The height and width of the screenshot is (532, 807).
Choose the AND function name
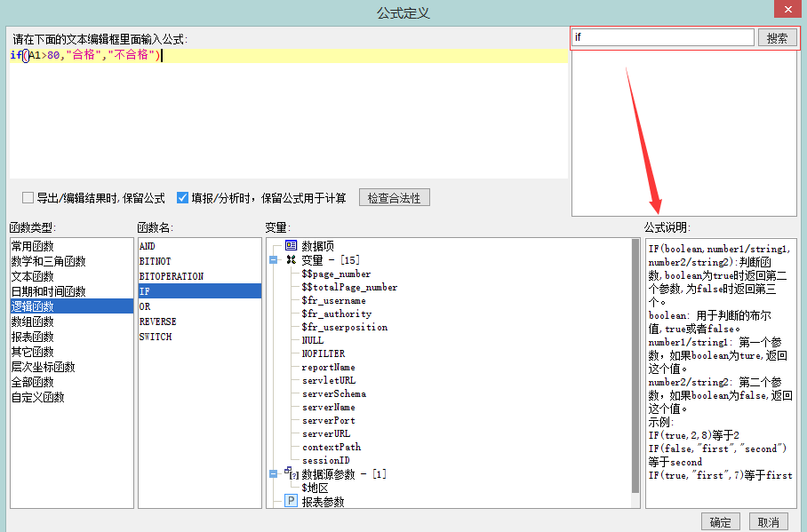pos(200,246)
